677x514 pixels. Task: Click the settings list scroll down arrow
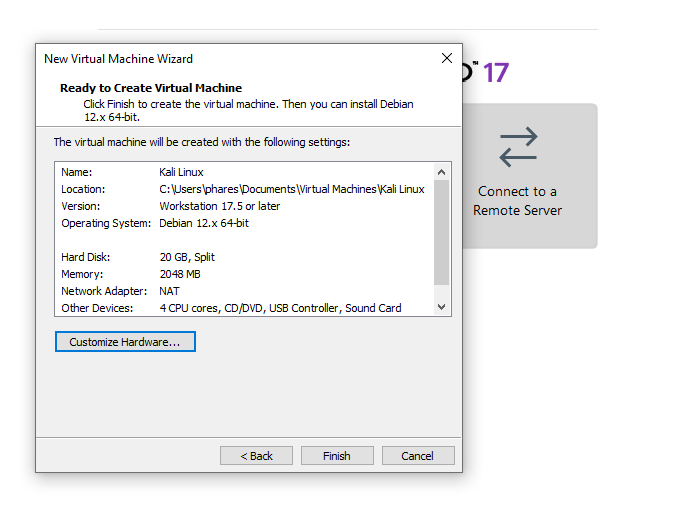[x=441, y=307]
